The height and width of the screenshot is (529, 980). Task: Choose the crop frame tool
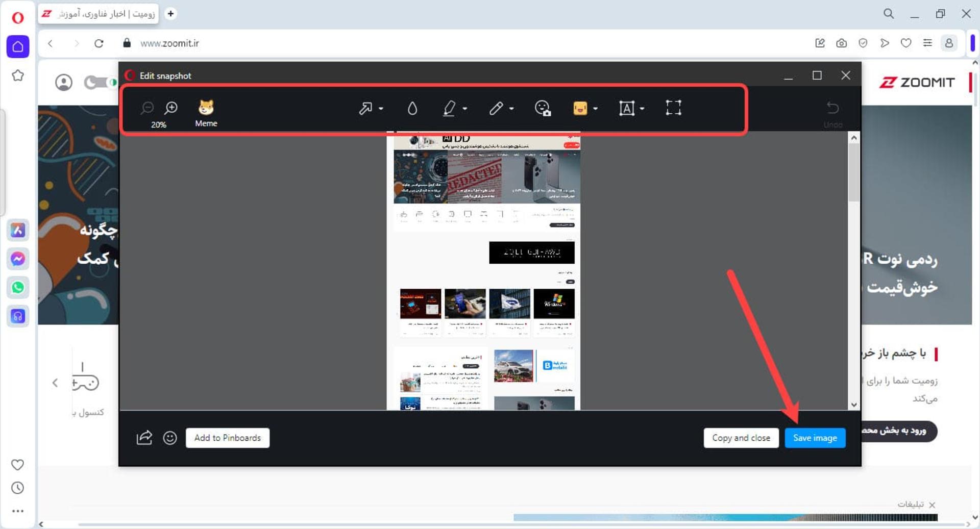click(x=673, y=108)
